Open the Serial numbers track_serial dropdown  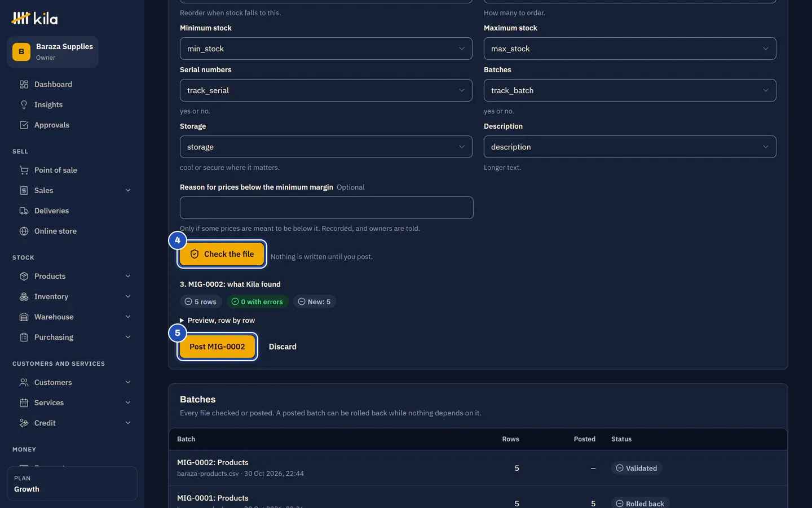326,90
